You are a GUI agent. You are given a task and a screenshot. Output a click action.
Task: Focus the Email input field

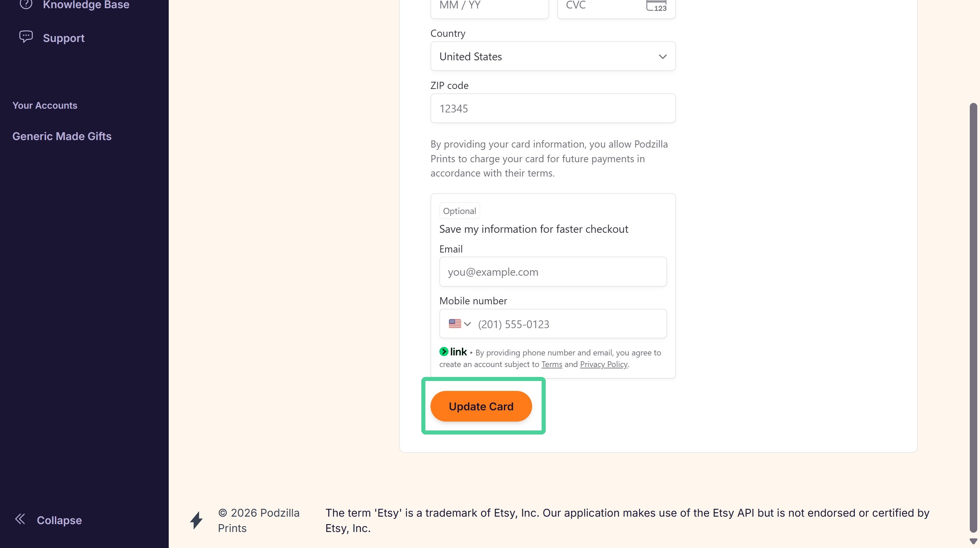coord(553,272)
